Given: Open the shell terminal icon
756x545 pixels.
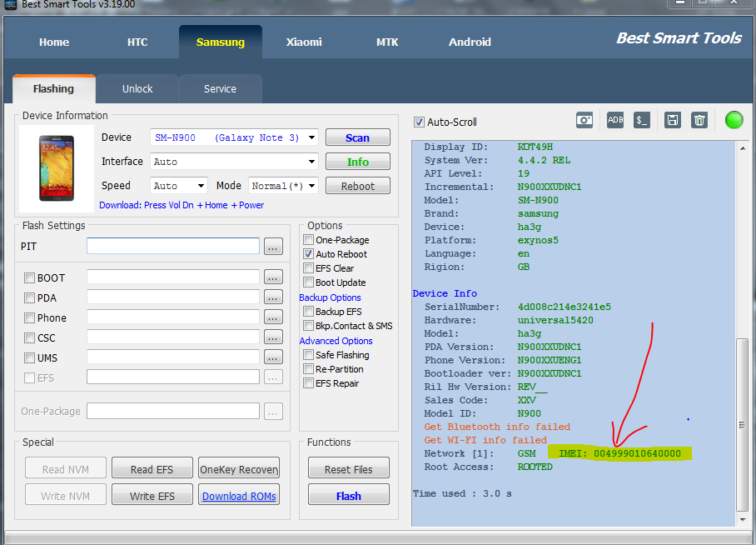Looking at the screenshot, I should pos(641,120).
